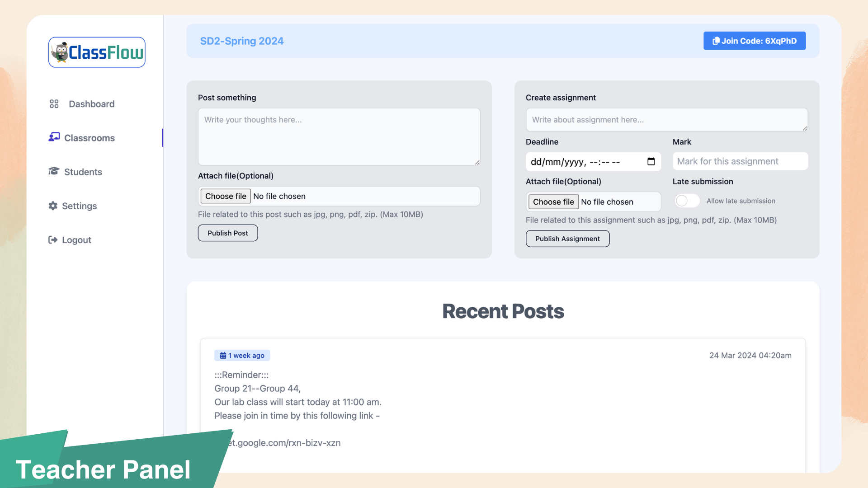Click the Deadline date-time field
The image size is (868, 488).
point(593,162)
